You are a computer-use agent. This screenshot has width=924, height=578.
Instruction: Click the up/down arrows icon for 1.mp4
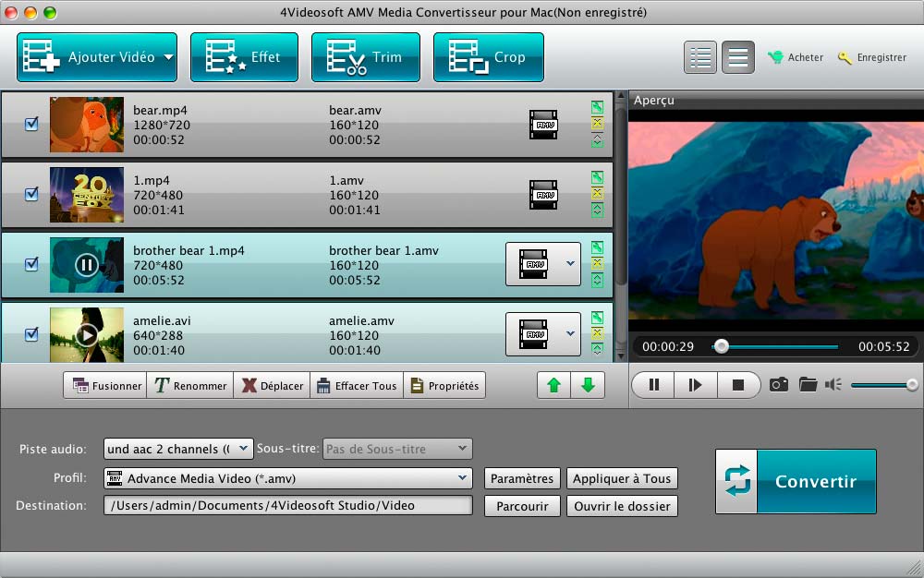click(x=597, y=211)
